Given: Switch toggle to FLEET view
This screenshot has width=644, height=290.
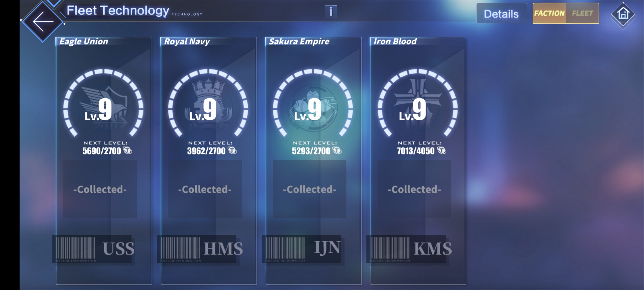Looking at the screenshot, I should coord(582,13).
